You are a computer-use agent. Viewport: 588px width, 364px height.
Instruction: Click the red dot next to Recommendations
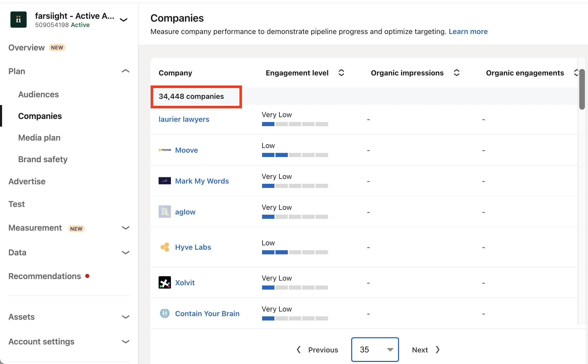[x=87, y=276]
